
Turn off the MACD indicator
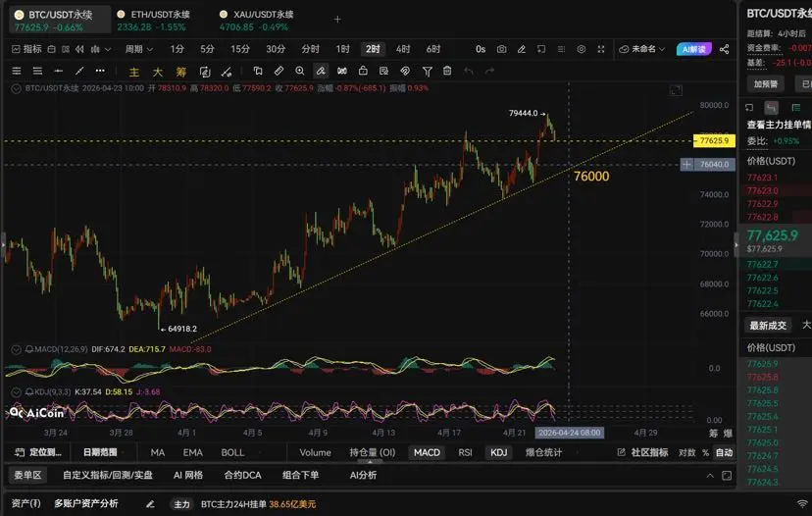(427, 453)
